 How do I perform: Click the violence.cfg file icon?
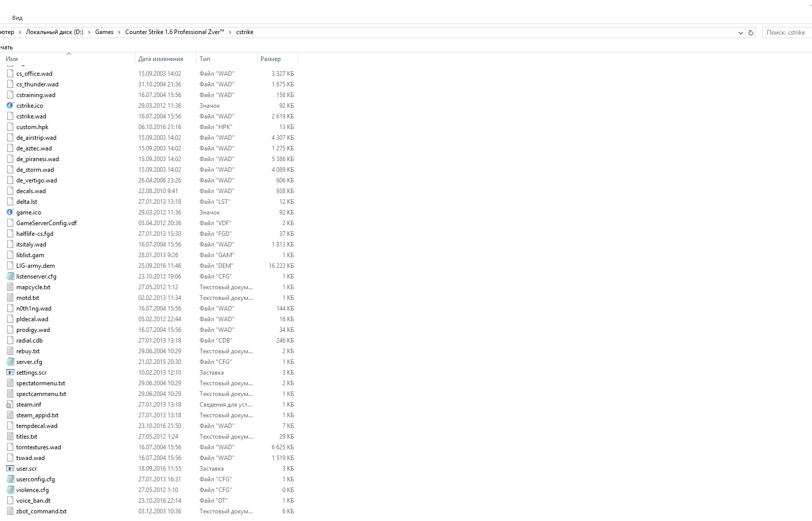click(10, 490)
